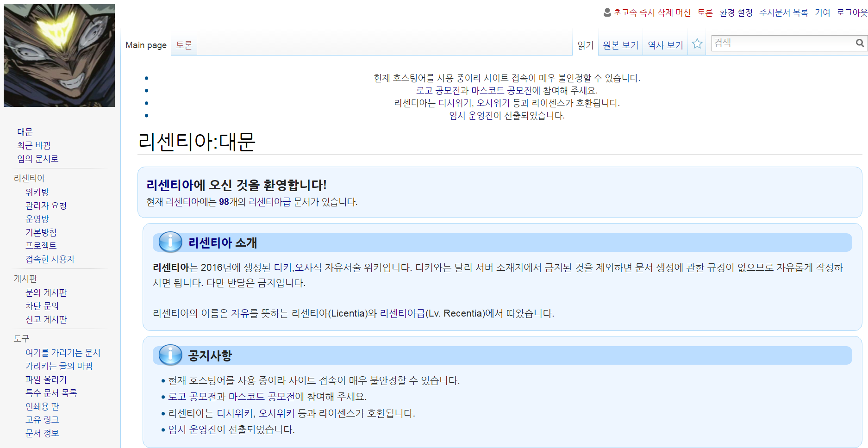The width and height of the screenshot is (868, 448).
Task: Click the search magnifier icon
Action: tap(860, 43)
